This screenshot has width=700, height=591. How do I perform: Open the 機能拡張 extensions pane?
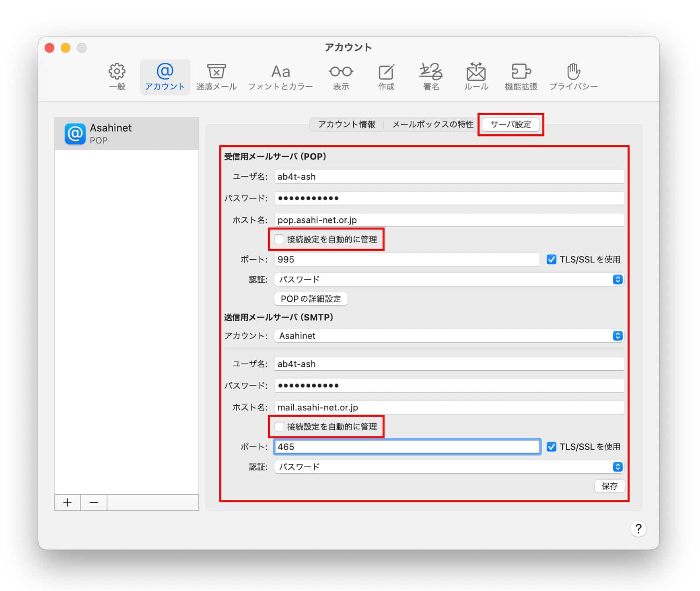tap(521, 77)
